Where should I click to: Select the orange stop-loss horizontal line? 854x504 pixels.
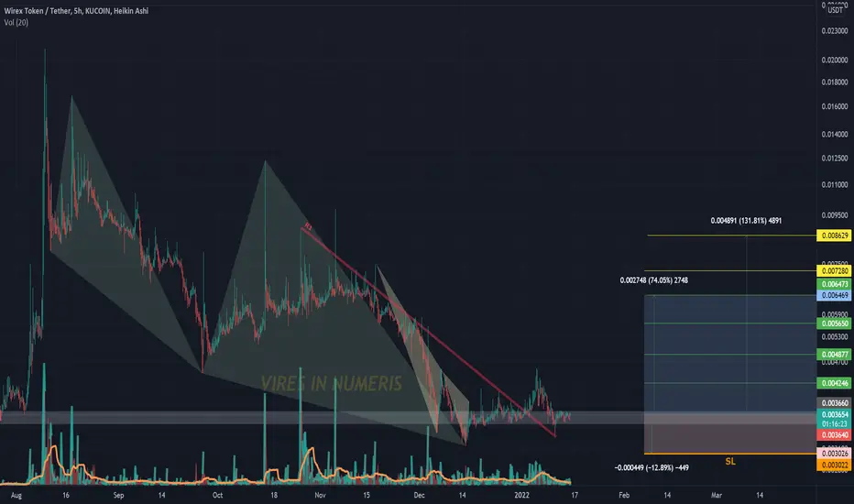729,454
